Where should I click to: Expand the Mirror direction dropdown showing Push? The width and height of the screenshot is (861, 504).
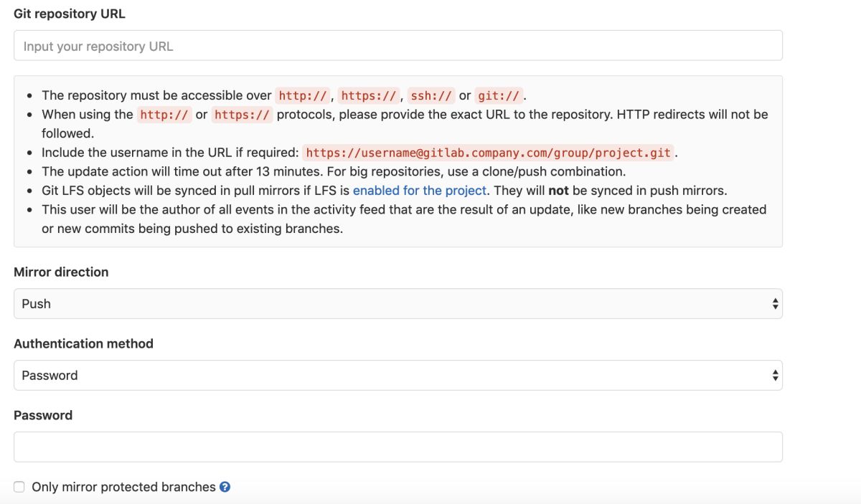(x=397, y=304)
